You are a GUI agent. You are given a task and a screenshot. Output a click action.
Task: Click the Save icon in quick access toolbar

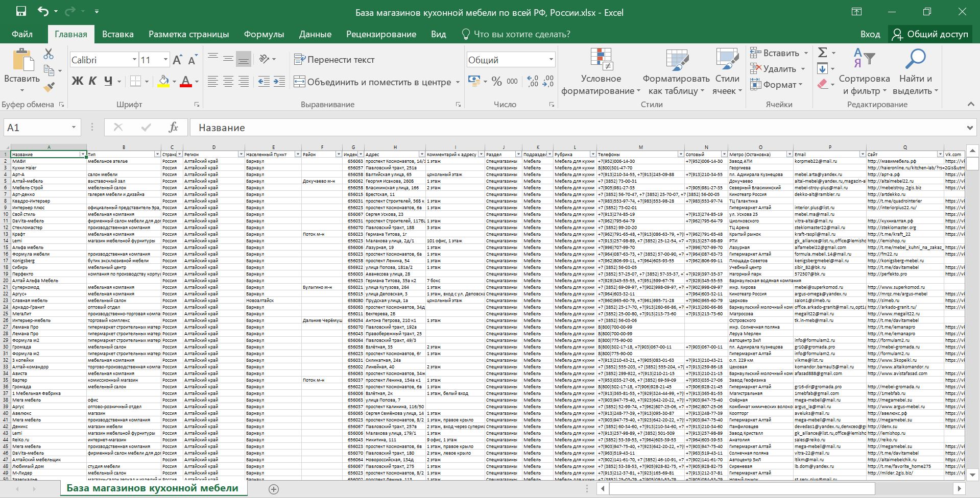coord(21,12)
